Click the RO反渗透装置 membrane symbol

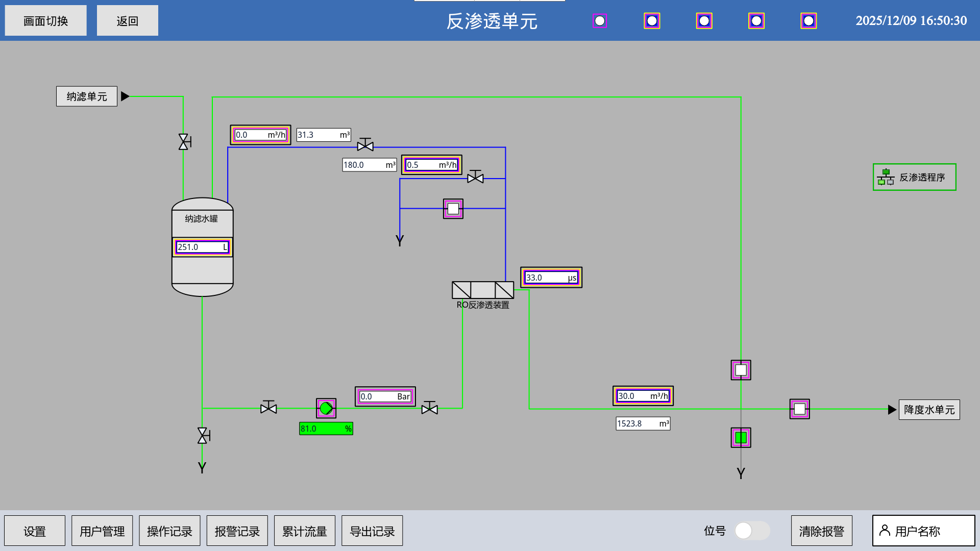[482, 290]
